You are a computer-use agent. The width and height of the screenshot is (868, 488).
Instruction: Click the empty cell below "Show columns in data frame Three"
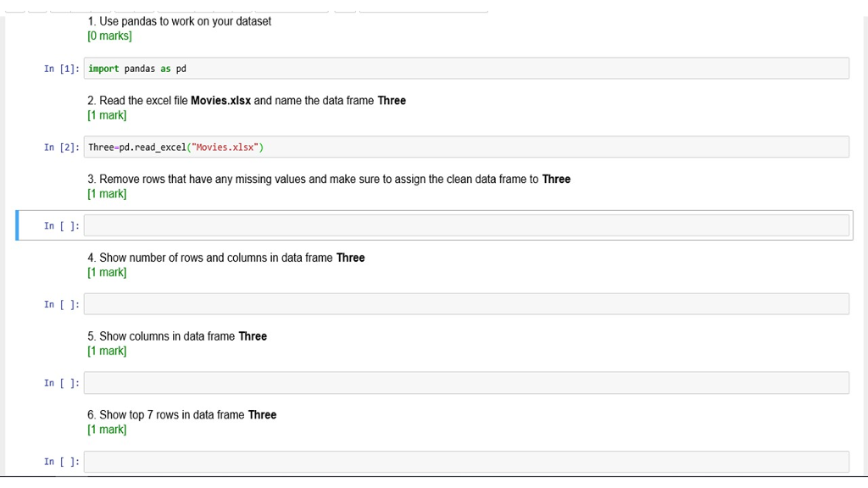[466, 382]
